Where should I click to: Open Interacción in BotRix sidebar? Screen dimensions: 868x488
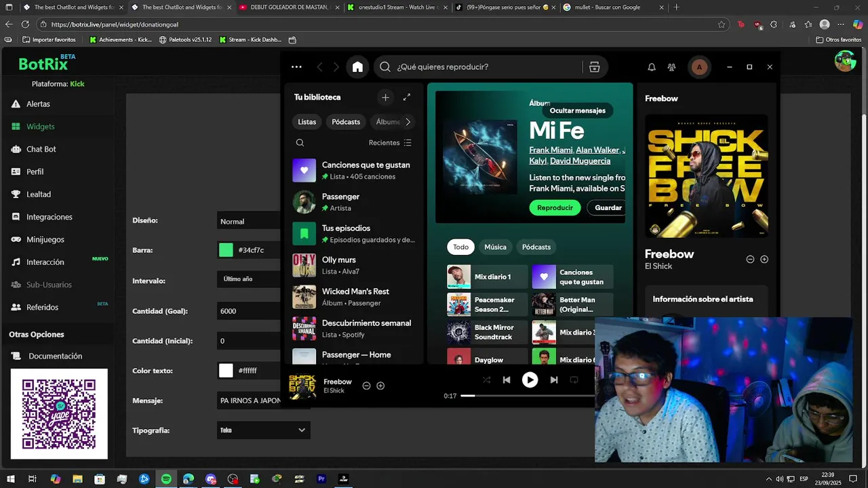[45, 262]
